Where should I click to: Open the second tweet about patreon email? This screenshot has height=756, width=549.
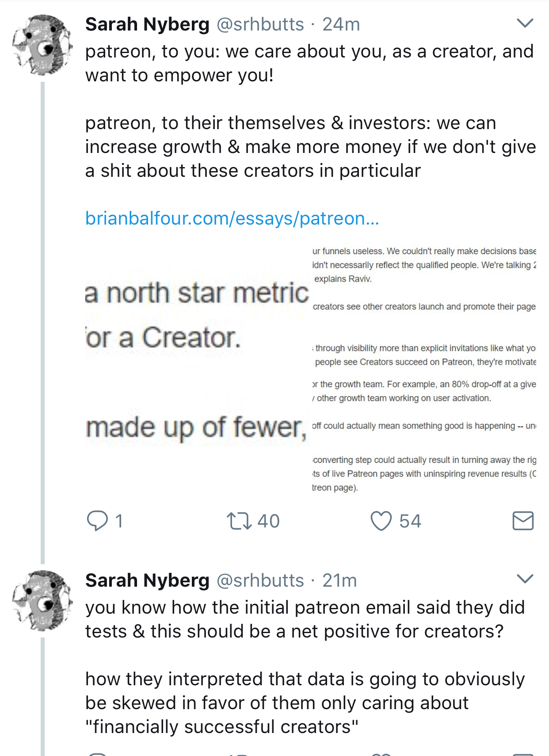pyautogui.click(x=305, y=667)
